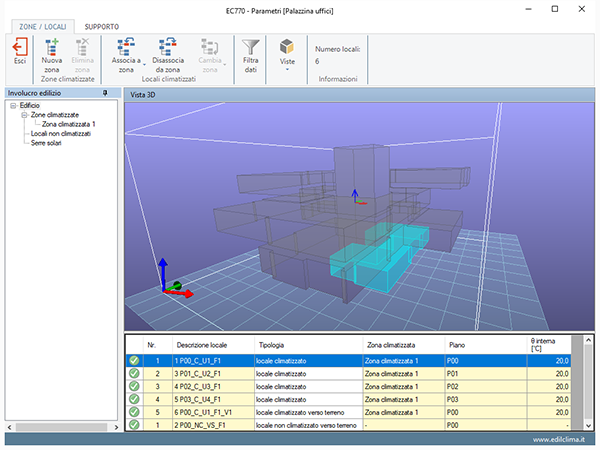Select Serre solari in tree
Screen dimensions: 600x450
click(x=46, y=143)
